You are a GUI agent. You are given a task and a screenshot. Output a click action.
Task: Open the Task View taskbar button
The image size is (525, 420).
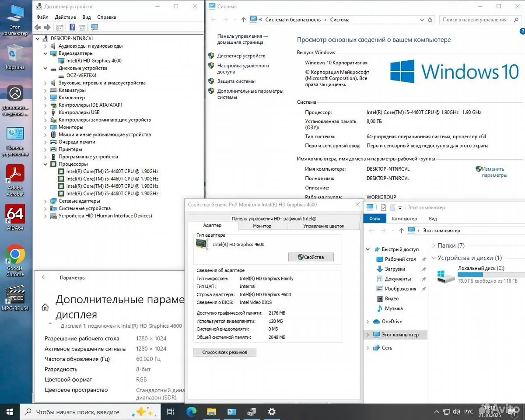171,412
